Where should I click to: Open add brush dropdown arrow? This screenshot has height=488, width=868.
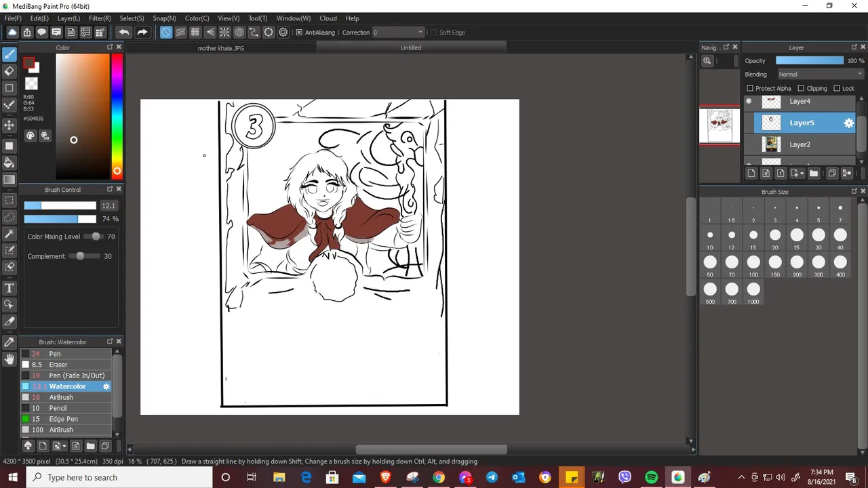(64, 446)
